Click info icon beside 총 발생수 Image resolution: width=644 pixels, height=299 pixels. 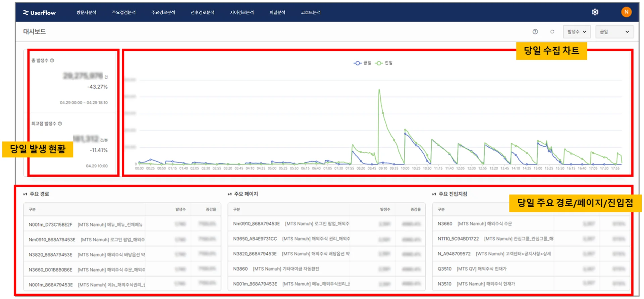tap(52, 60)
